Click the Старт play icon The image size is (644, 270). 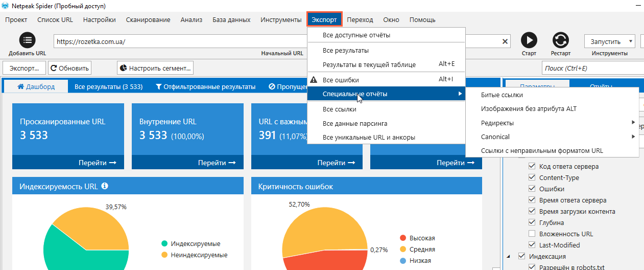[x=529, y=40]
